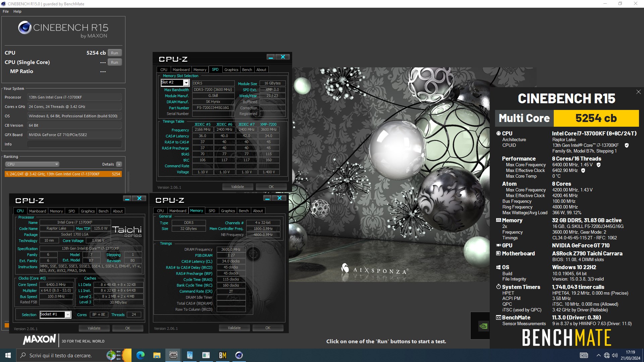Show hidden system tray icons
The height and width of the screenshot is (362, 644).
click(x=598, y=355)
